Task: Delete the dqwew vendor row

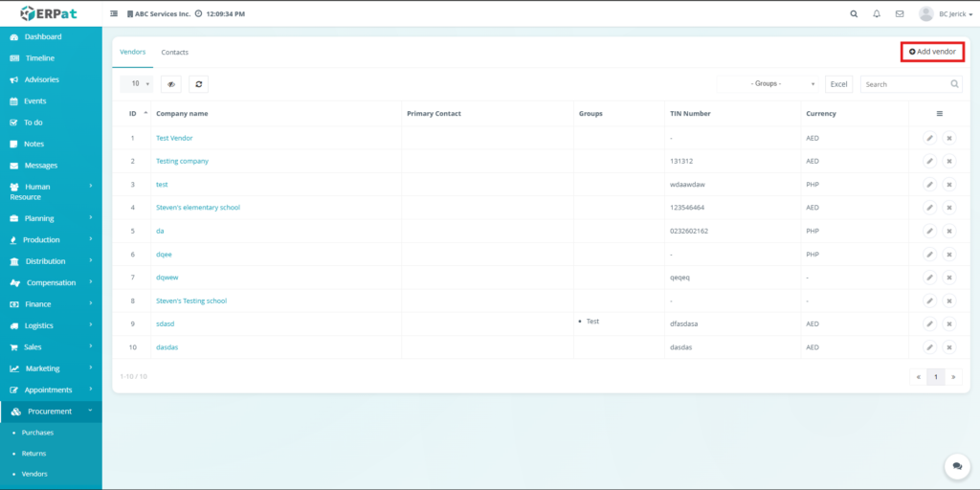Action: [x=948, y=278]
